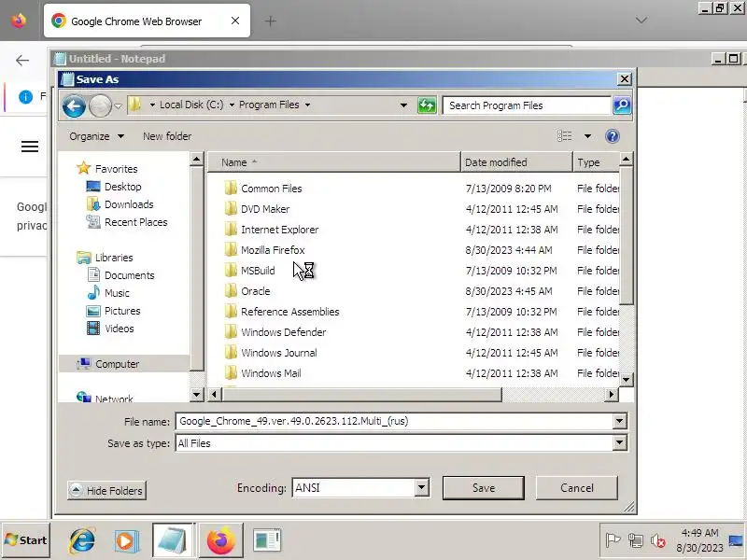Click the Cancel button

coord(577,487)
